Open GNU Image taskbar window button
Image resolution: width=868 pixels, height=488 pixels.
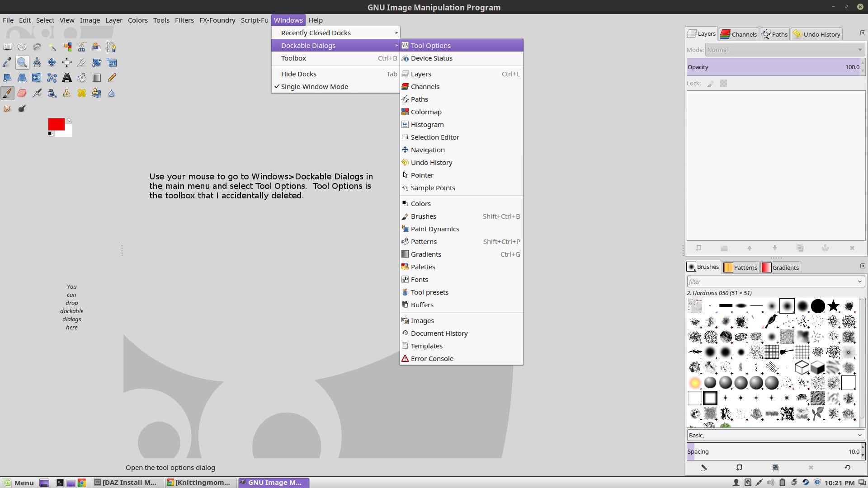coord(274,483)
